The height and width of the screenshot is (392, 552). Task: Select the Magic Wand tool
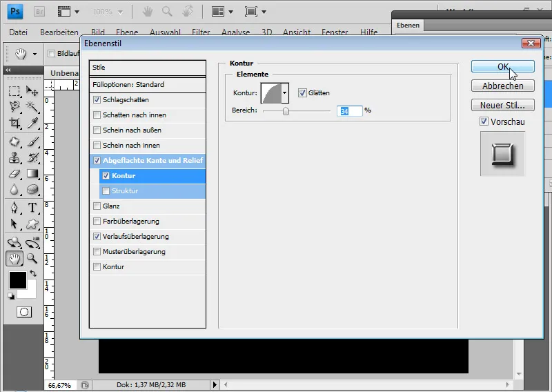tap(32, 106)
